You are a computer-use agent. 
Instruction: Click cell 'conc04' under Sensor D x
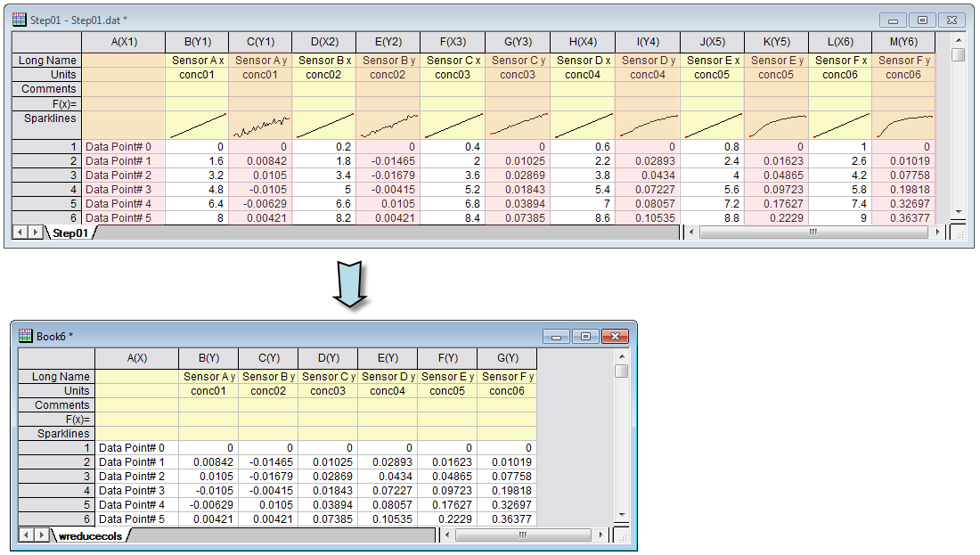(x=584, y=74)
